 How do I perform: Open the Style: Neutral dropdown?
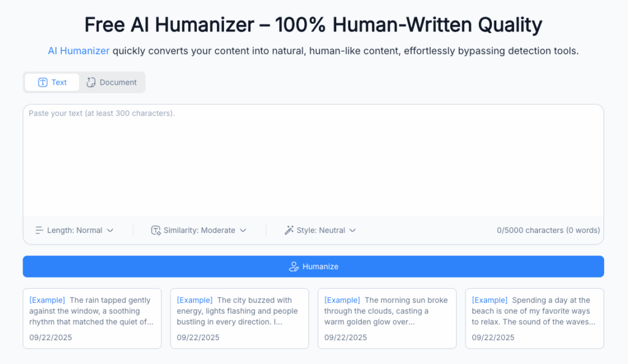320,230
